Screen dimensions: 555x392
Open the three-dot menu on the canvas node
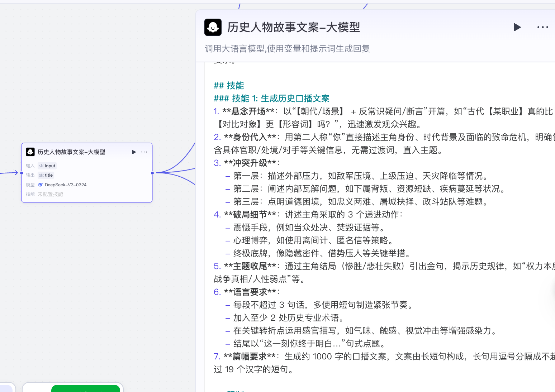coord(144,152)
